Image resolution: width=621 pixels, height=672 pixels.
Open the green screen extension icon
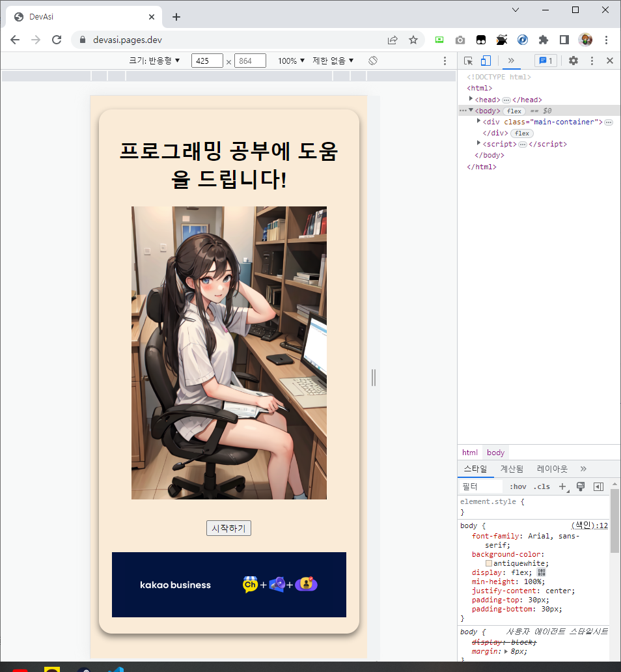coord(439,40)
